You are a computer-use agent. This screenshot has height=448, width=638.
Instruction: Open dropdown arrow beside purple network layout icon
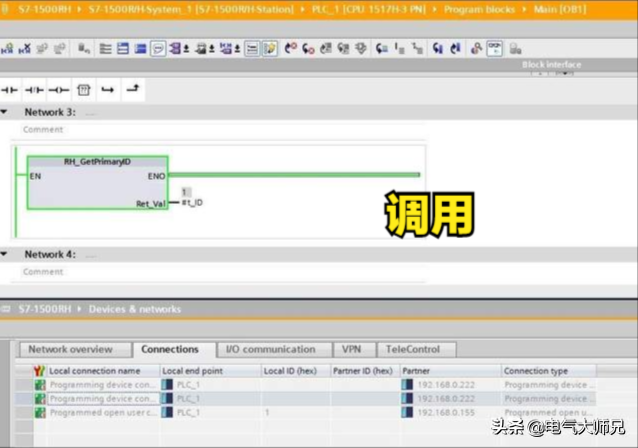pyautogui.click(x=237, y=49)
